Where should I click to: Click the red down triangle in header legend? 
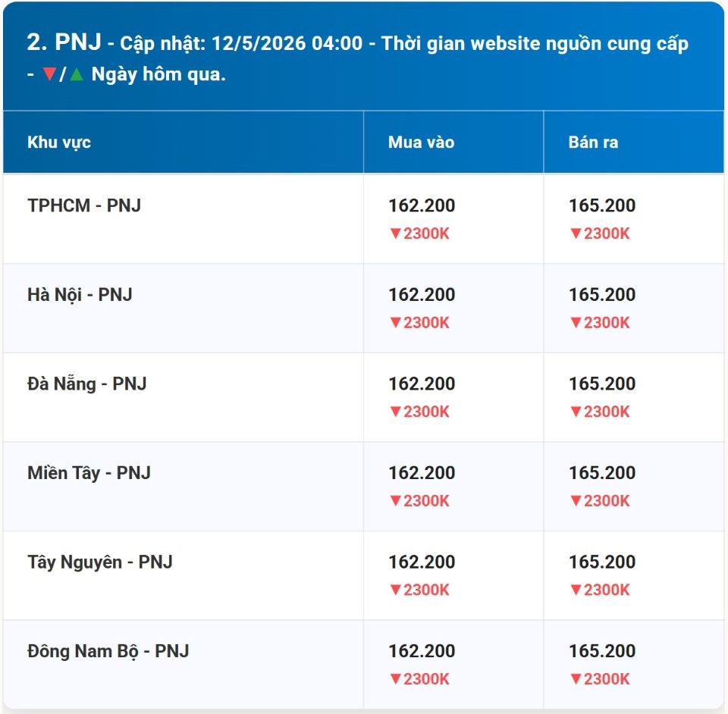pos(49,74)
